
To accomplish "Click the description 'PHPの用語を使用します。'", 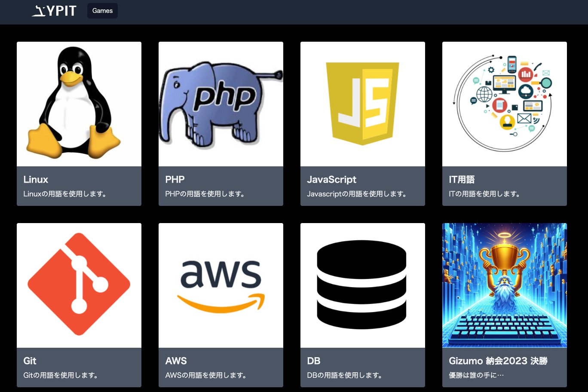I will [205, 194].
